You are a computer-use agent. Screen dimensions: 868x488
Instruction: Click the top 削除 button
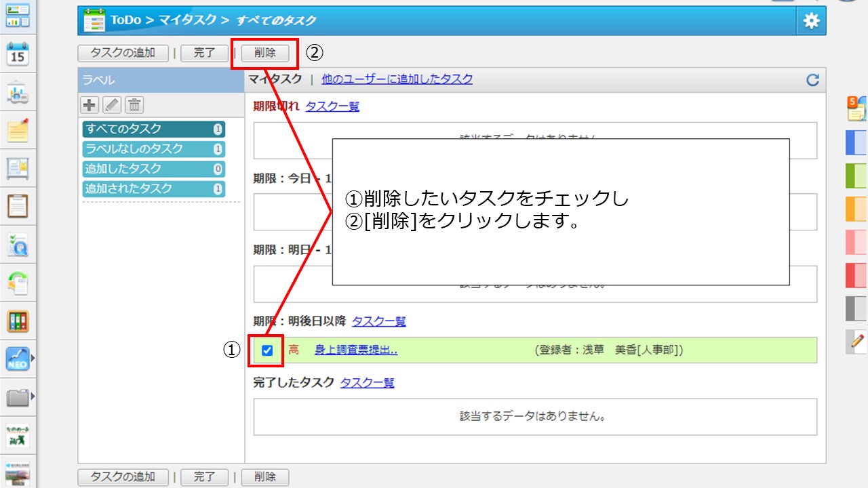[x=265, y=53]
